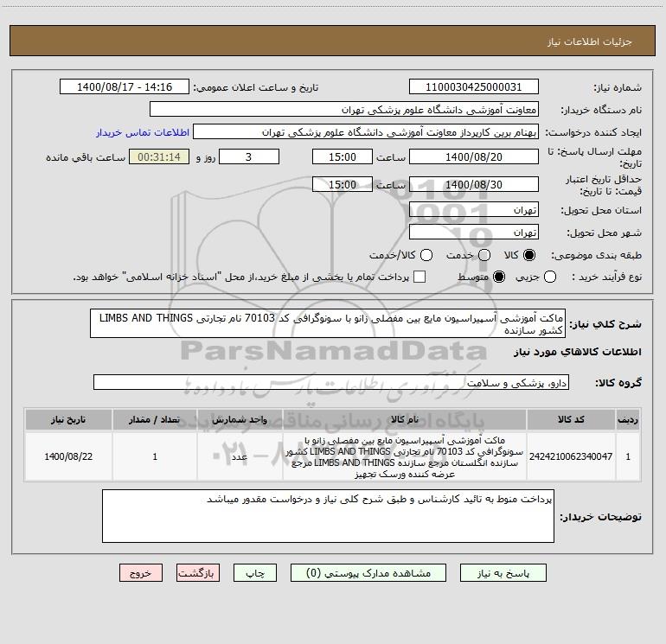The image size is (666, 644).
Task: Click the product name cell with LIMBS AND THINGS
Action: pyautogui.click(x=405, y=456)
